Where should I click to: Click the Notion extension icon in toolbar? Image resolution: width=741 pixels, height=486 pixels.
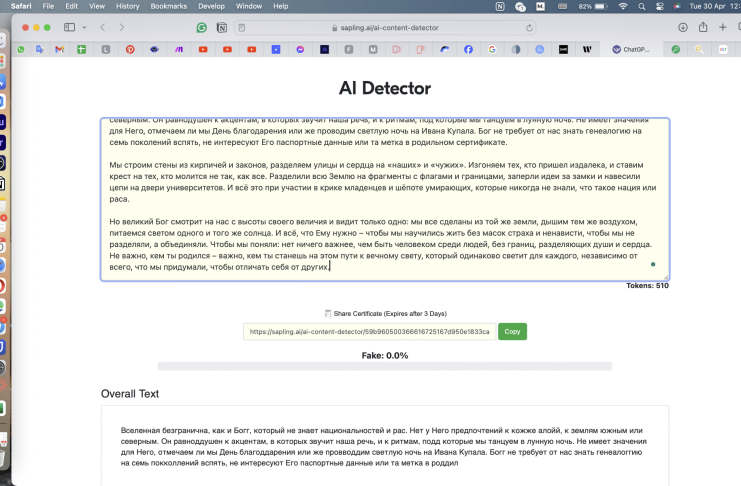(x=222, y=27)
